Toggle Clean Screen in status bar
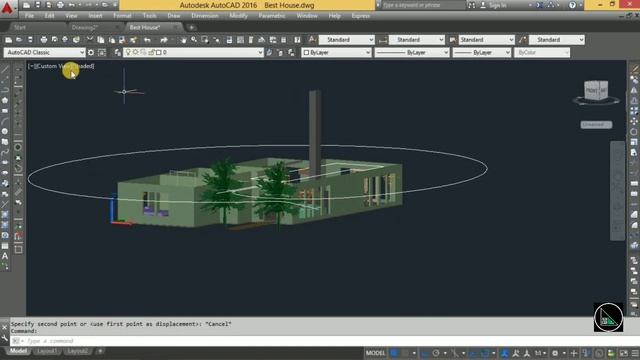This screenshot has width=640, height=360. click(x=624, y=353)
